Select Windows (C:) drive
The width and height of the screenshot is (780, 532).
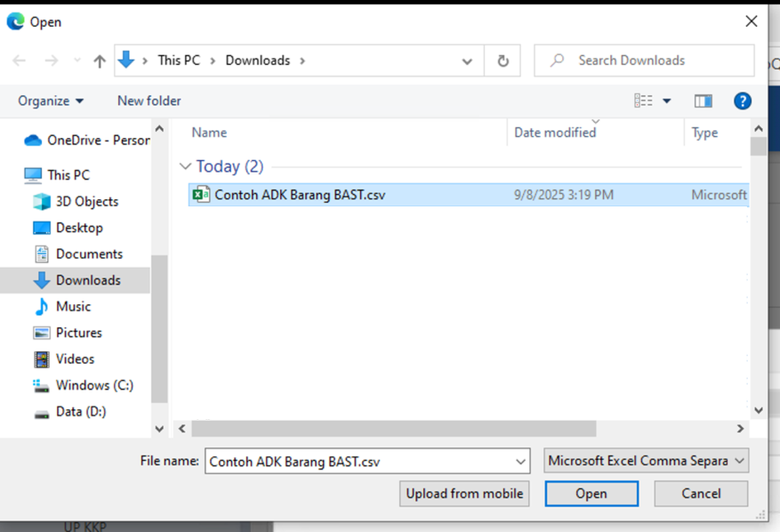click(94, 385)
